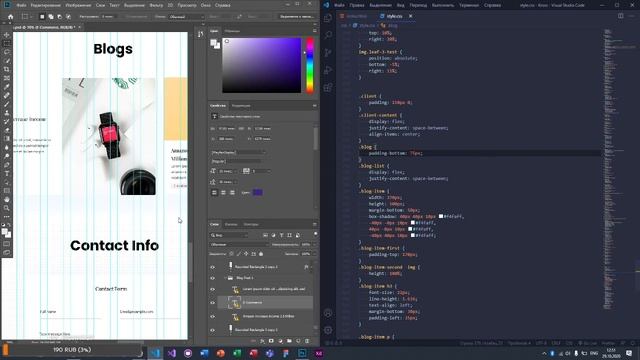Open marquee Style dropdown in options bar

(186, 17)
